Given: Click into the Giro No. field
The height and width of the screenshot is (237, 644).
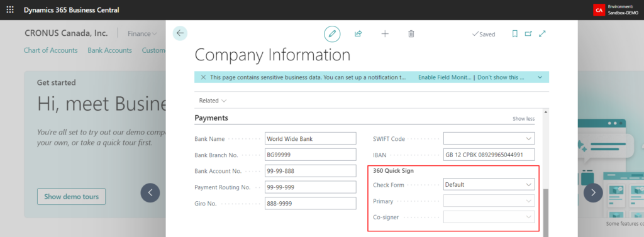Looking at the screenshot, I should (311, 203).
